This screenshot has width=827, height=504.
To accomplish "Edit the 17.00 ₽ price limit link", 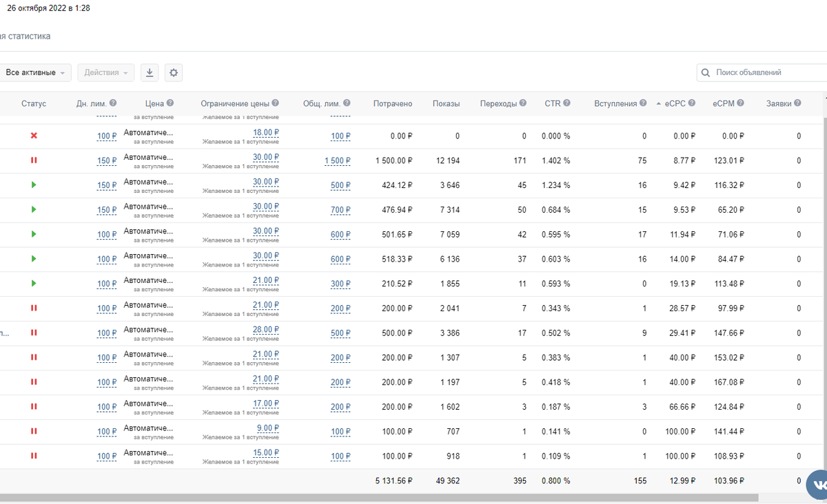I will pyautogui.click(x=266, y=403).
